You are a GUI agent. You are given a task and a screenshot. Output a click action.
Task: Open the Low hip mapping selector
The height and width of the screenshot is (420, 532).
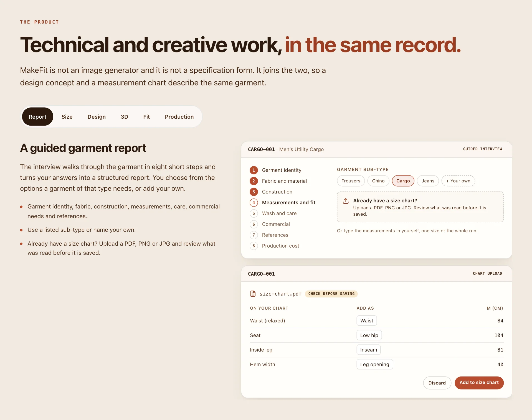coord(369,335)
